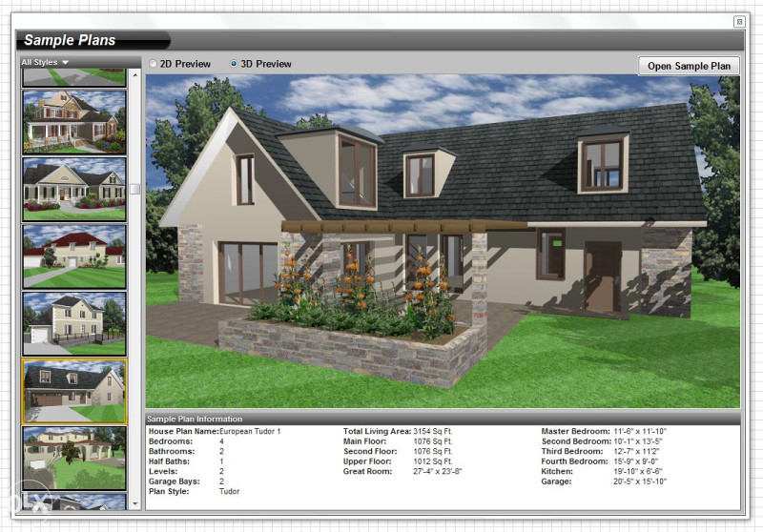Viewport: 763px width, 532px height.
Task: Click the Garage size 20'-5" x 15'-10"
Action: 640,481
